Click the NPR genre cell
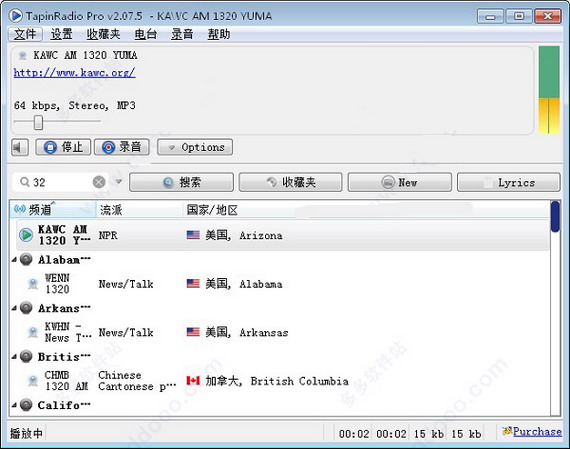 pos(108,235)
